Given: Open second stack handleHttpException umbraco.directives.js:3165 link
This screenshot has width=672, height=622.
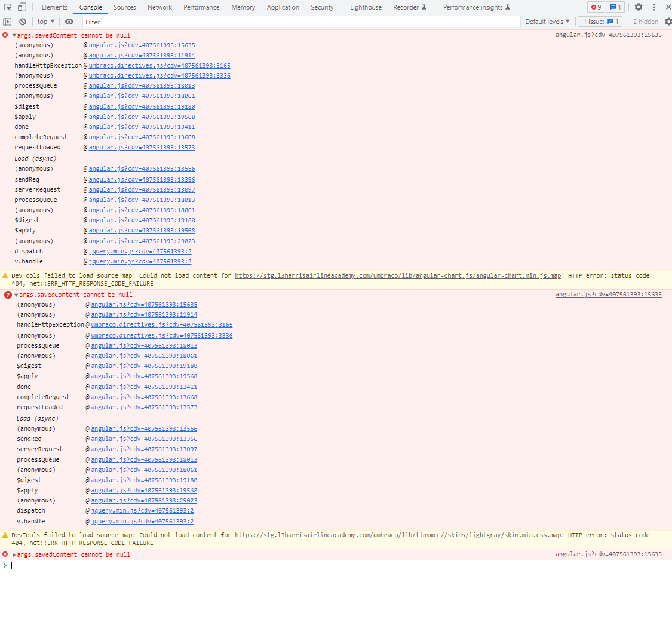Looking at the screenshot, I should click(x=161, y=325).
